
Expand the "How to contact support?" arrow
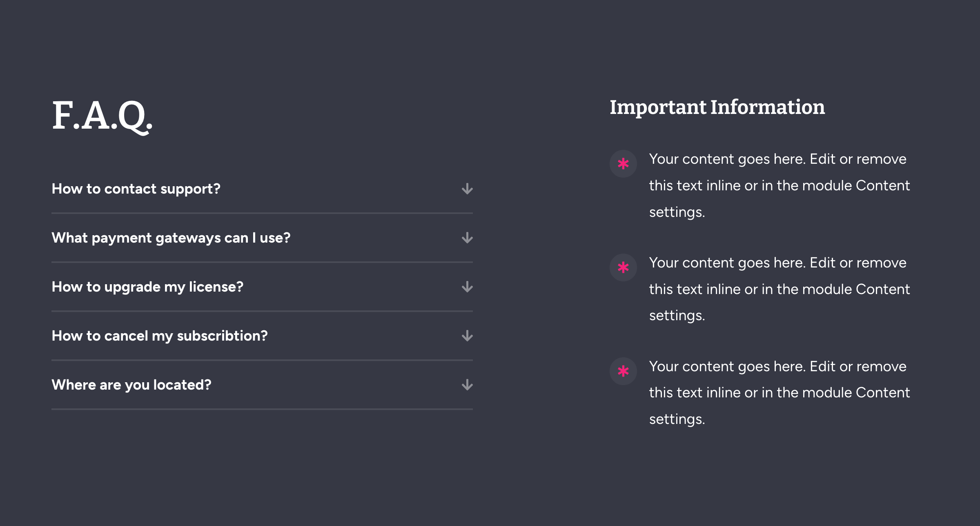tap(467, 189)
